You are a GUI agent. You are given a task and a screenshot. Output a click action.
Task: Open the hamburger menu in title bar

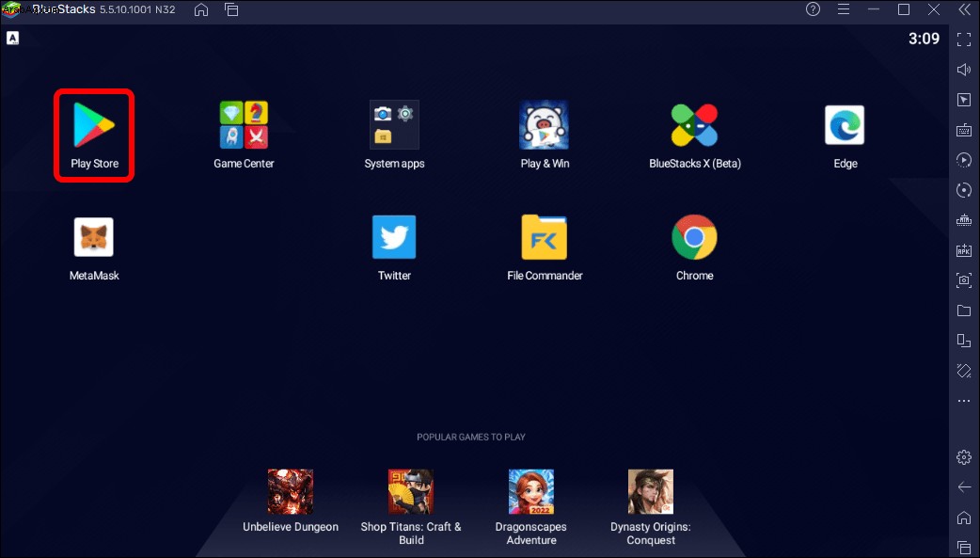tap(843, 9)
